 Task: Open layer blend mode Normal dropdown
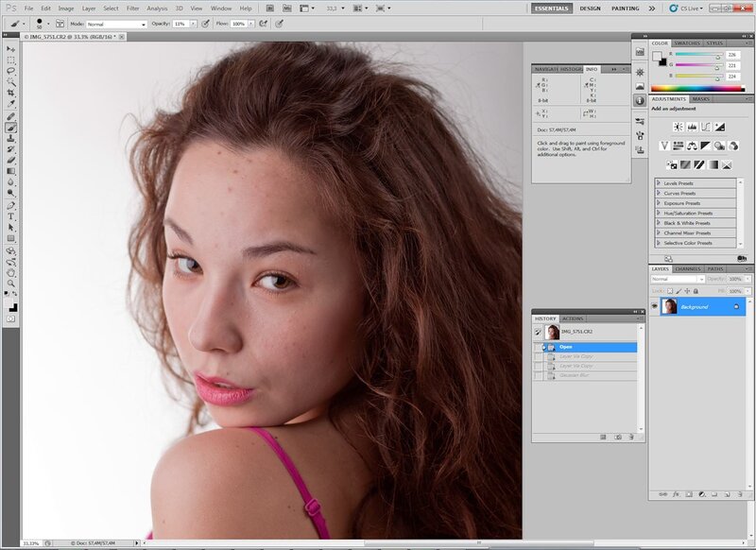(x=678, y=279)
